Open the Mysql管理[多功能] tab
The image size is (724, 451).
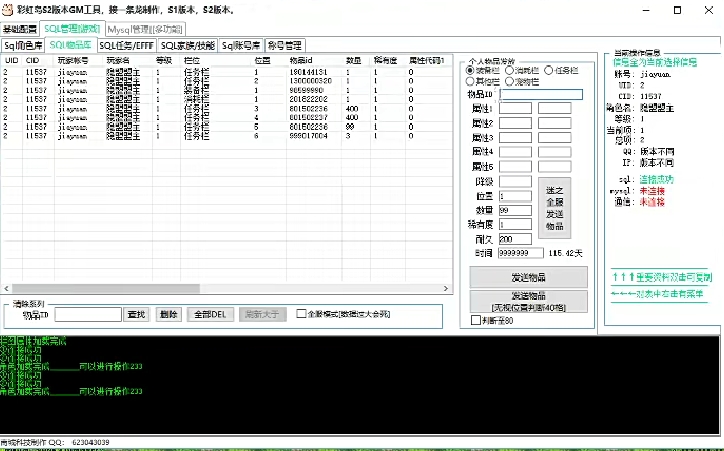(145, 29)
